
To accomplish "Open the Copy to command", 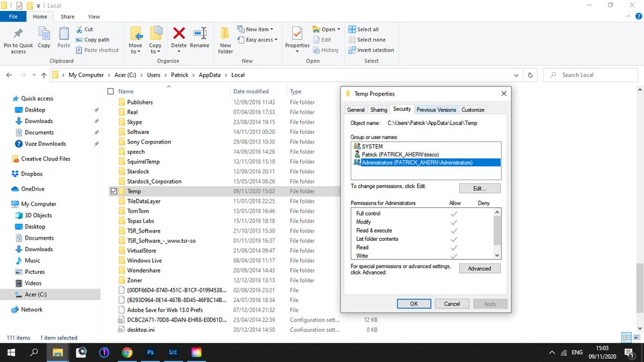I will tap(155, 40).
